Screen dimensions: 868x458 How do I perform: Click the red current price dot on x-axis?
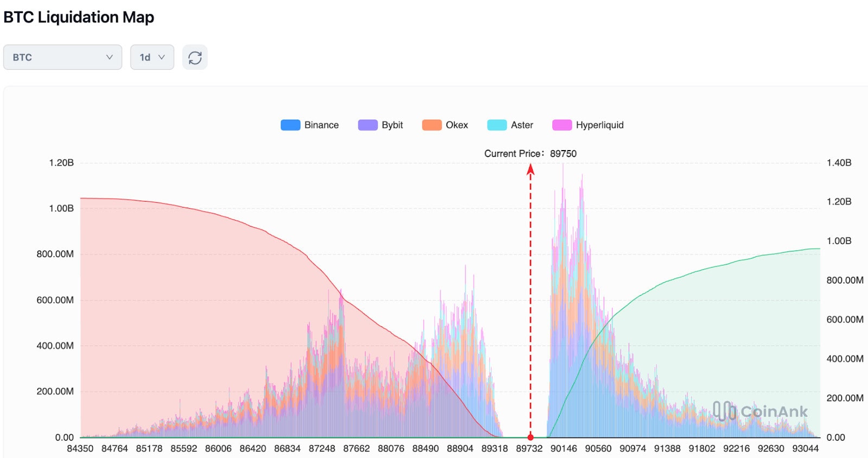coord(531,437)
